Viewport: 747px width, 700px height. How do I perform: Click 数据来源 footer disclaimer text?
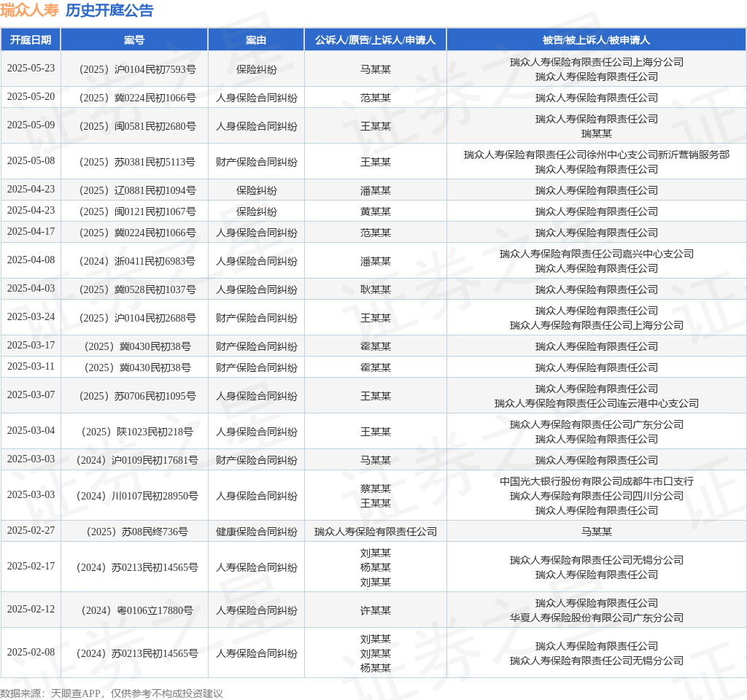(x=112, y=693)
